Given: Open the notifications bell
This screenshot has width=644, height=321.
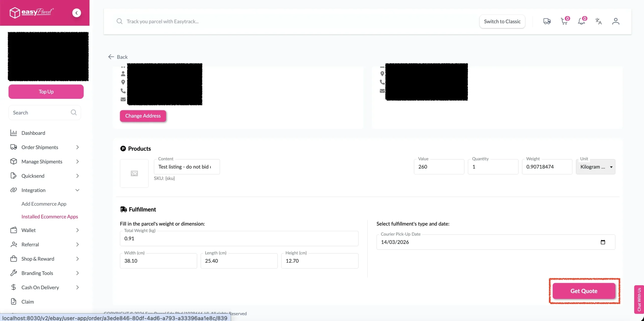Looking at the screenshot, I should pyautogui.click(x=581, y=21).
